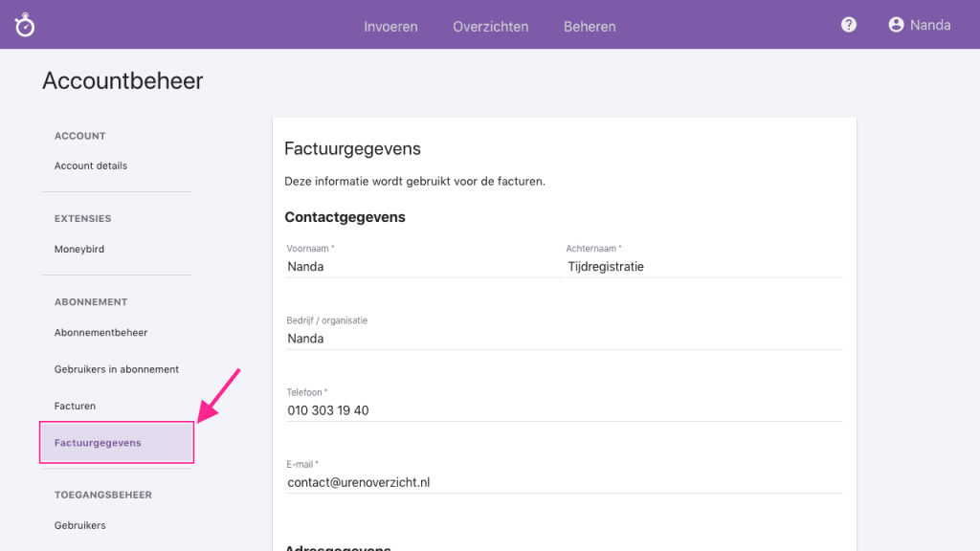Image resolution: width=980 pixels, height=551 pixels.
Task: Open the help question mark icon
Action: (x=849, y=25)
